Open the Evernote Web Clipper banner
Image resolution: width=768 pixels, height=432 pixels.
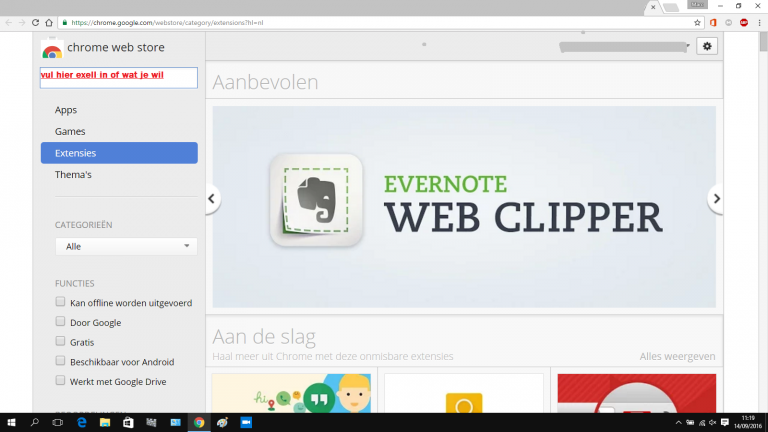point(464,207)
